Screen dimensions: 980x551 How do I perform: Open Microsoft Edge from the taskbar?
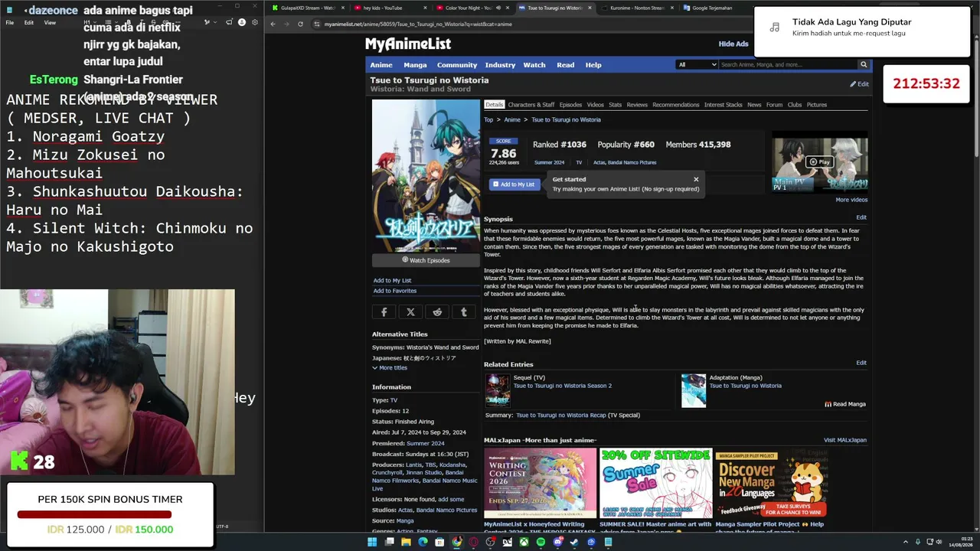pos(423,542)
